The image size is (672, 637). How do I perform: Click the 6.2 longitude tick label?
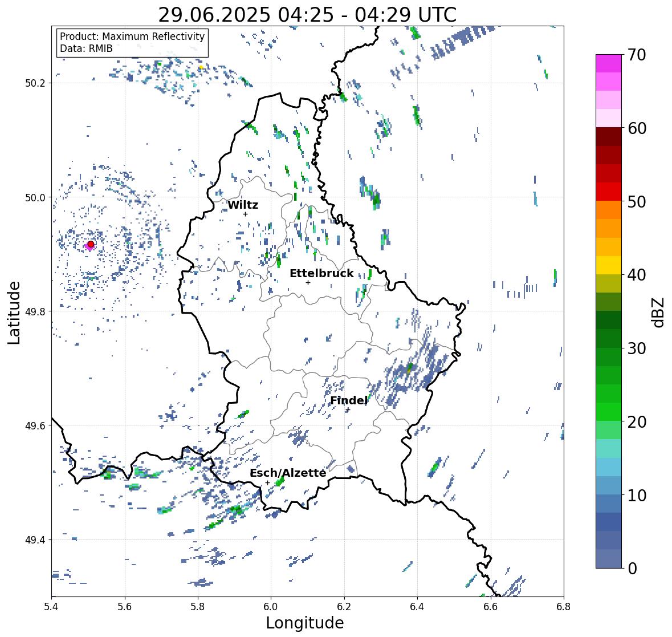tap(344, 606)
